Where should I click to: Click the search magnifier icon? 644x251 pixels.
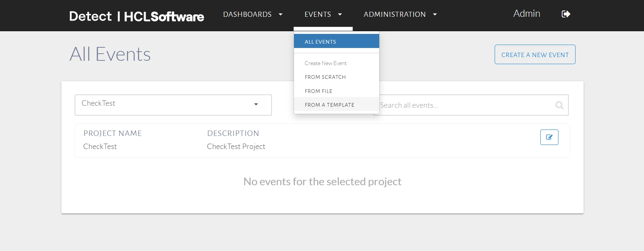click(559, 105)
